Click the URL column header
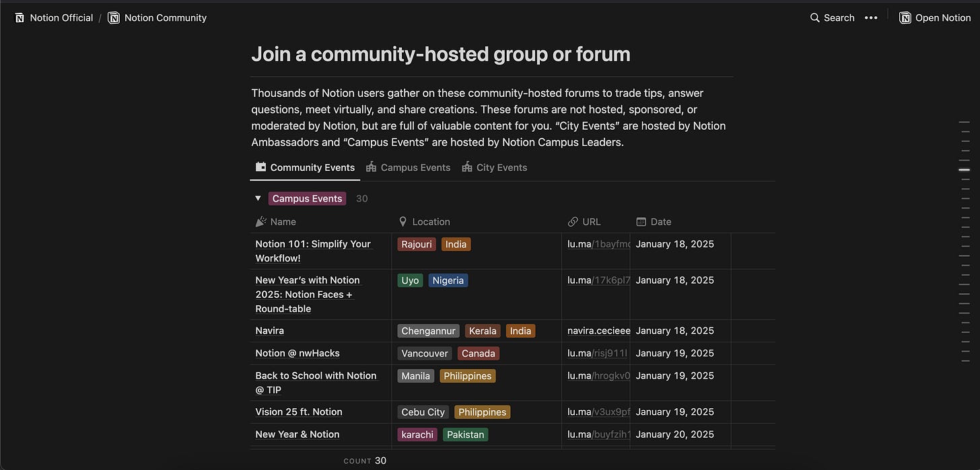Image resolution: width=980 pixels, height=470 pixels. [x=596, y=222]
